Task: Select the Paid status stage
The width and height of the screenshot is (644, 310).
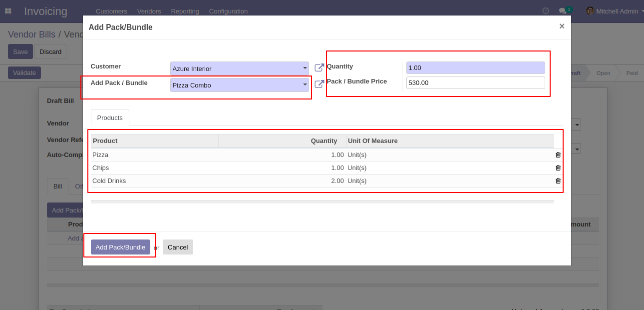Action: 632,73
